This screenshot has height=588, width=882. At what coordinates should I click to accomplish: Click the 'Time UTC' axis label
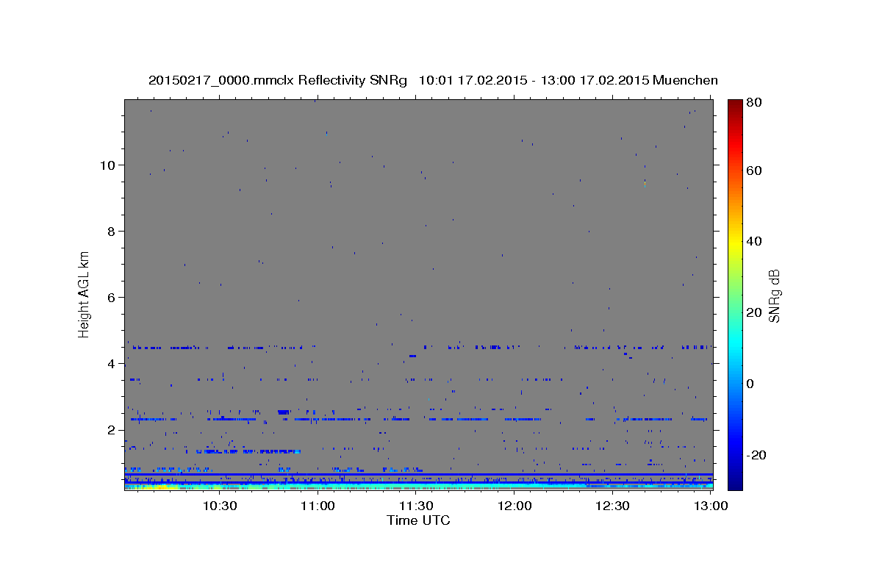tap(418, 521)
